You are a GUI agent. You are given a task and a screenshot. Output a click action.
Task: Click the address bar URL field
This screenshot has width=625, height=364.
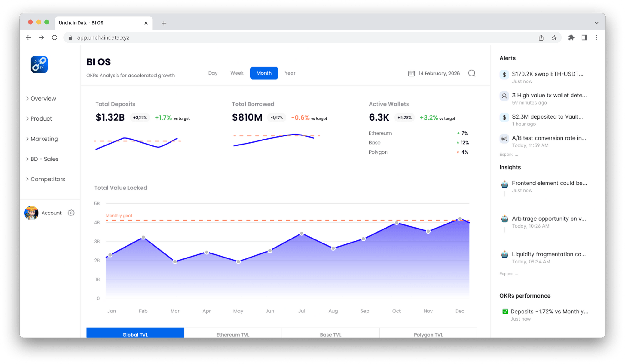tap(103, 37)
